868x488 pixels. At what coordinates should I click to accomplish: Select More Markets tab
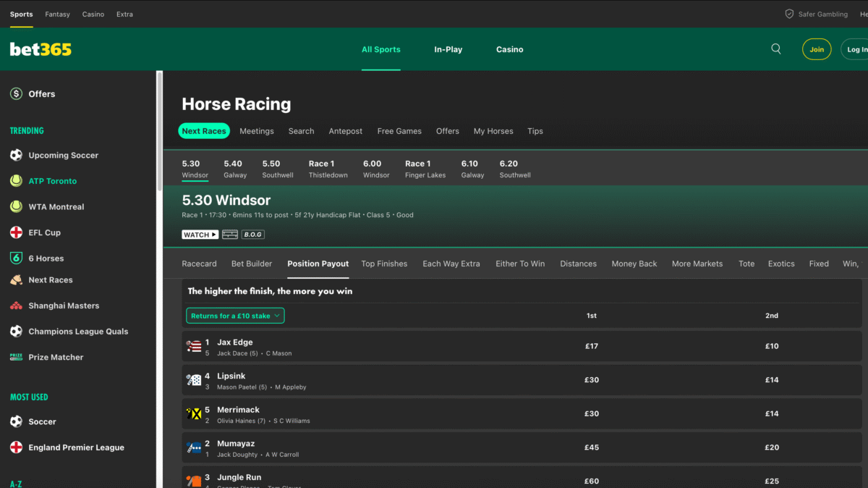point(697,264)
